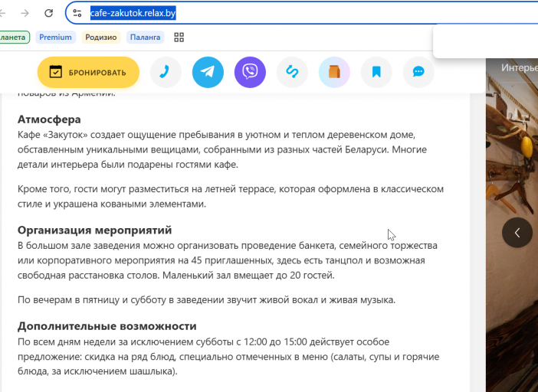Open the Viber contact icon
This screenshot has height=392, width=538.
coord(250,72)
